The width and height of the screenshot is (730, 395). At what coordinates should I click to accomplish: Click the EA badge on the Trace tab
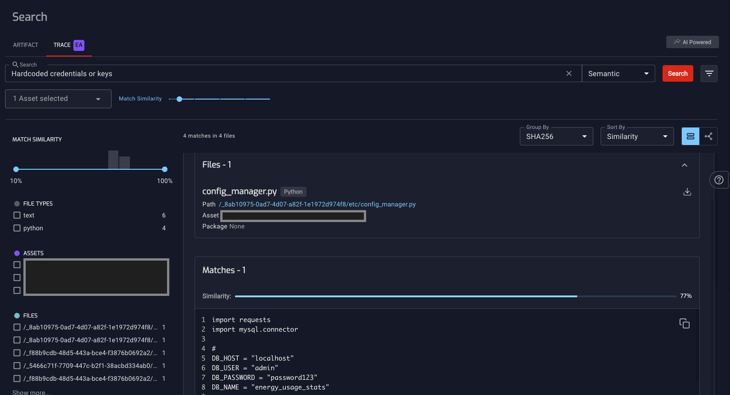point(79,45)
